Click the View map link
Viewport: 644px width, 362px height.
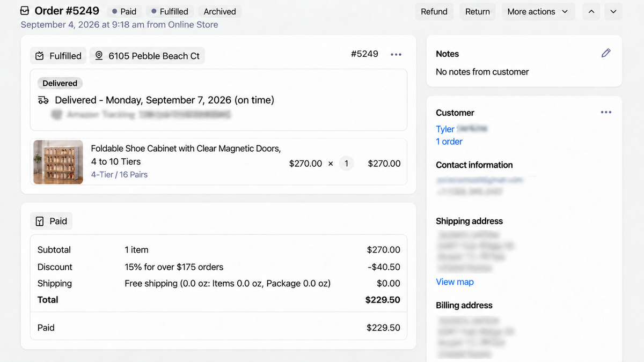[455, 282]
